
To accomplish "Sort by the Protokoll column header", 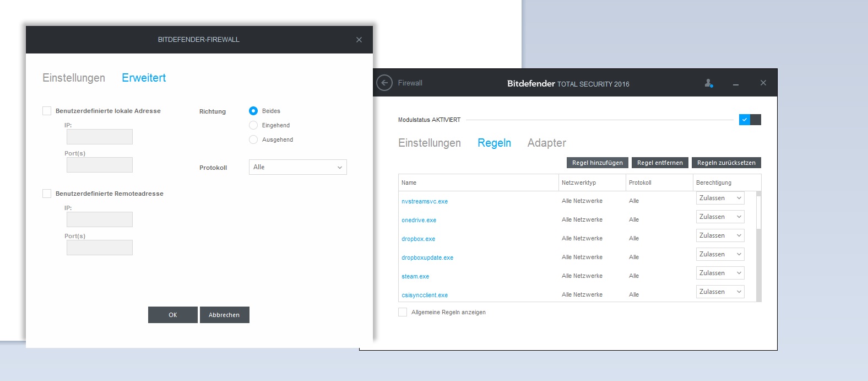I will point(659,183).
